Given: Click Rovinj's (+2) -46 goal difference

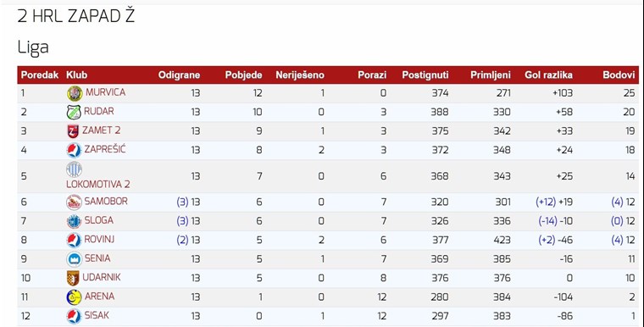Looking at the screenshot, I should 555,240.
